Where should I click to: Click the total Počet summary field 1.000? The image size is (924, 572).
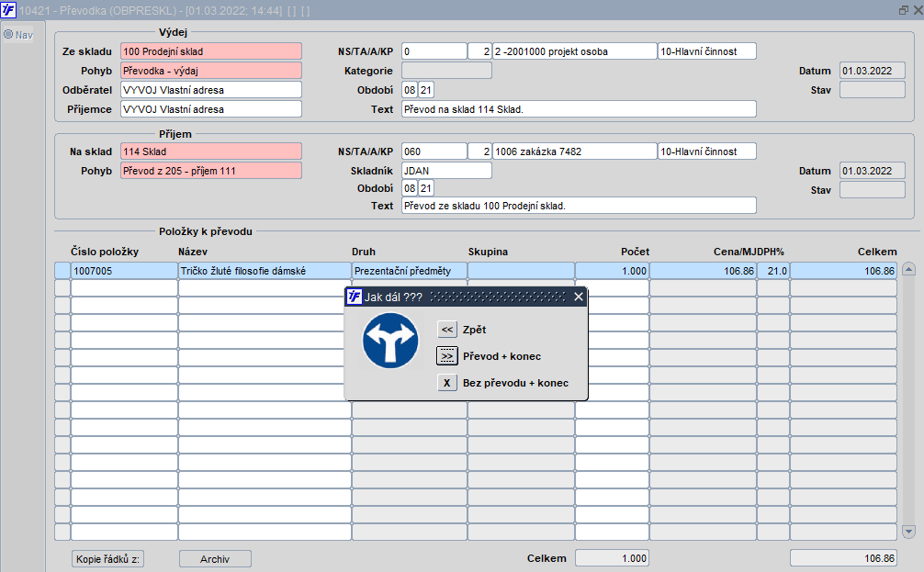tap(612, 558)
